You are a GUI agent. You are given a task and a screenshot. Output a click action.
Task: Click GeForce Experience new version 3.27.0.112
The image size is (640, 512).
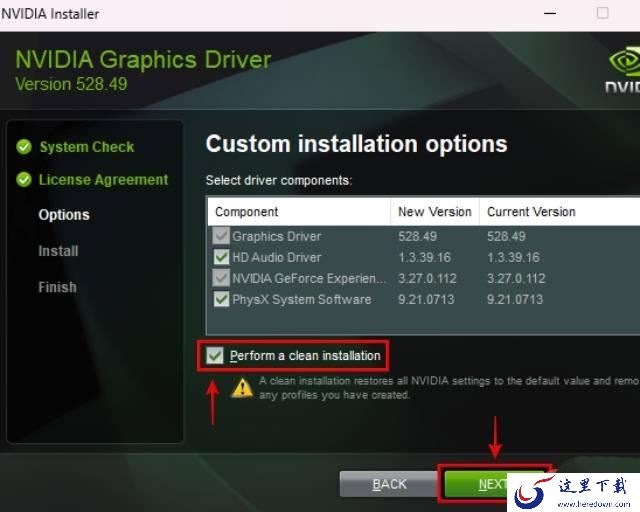coord(427,278)
